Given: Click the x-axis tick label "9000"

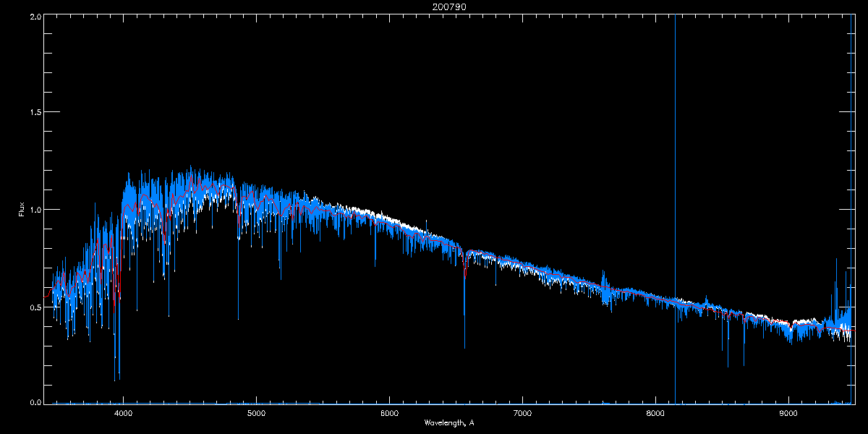Looking at the screenshot, I should click(x=788, y=413).
